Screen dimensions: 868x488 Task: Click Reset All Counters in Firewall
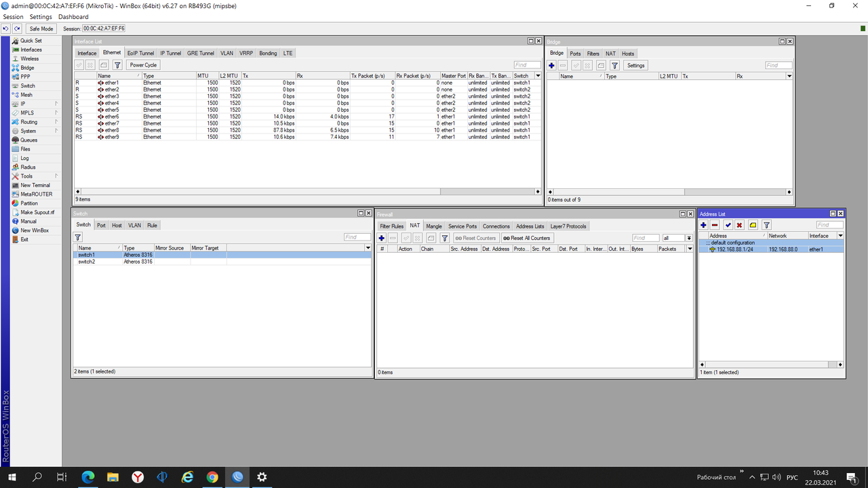coord(527,238)
